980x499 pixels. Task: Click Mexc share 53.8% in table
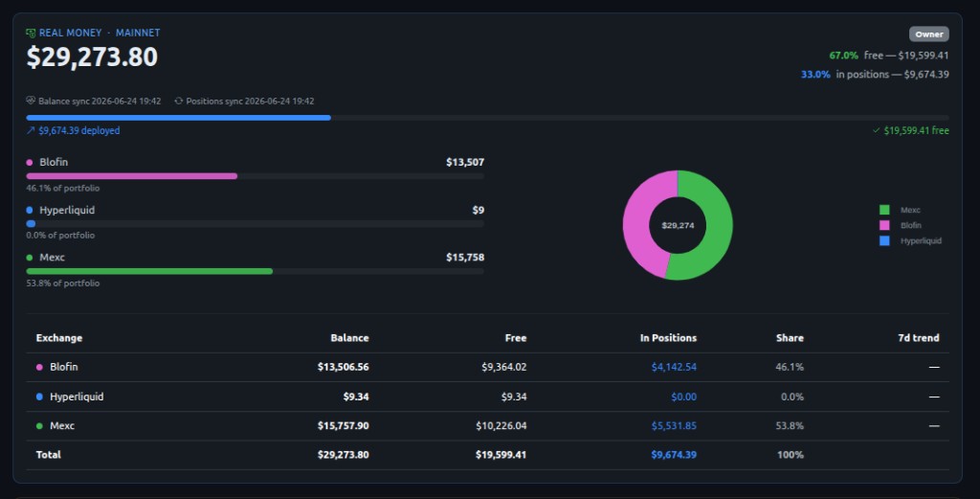(790, 426)
